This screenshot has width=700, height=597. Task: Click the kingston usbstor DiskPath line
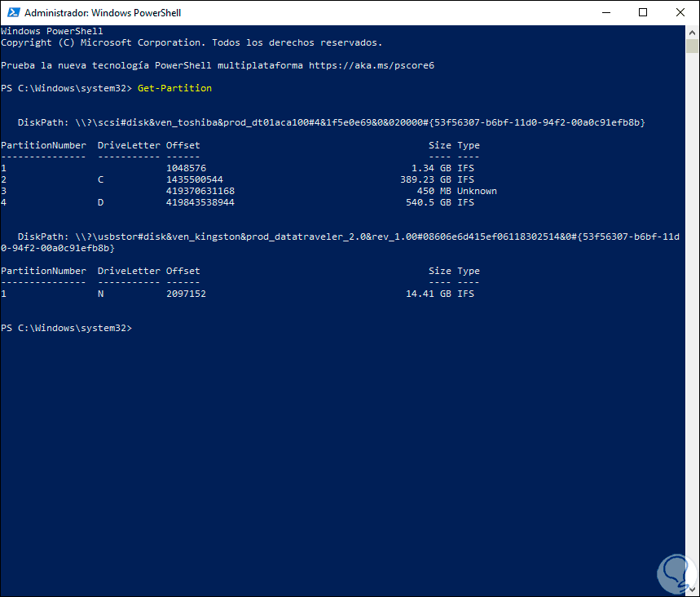click(x=340, y=242)
